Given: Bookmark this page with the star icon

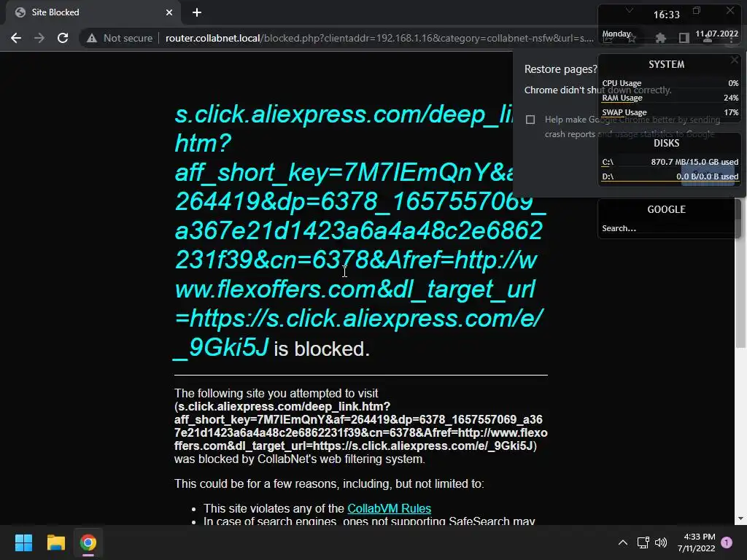Looking at the screenshot, I should click(632, 38).
